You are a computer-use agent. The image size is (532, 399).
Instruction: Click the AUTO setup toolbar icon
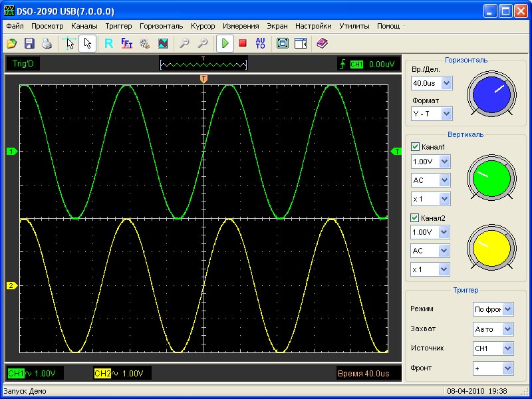(x=260, y=44)
